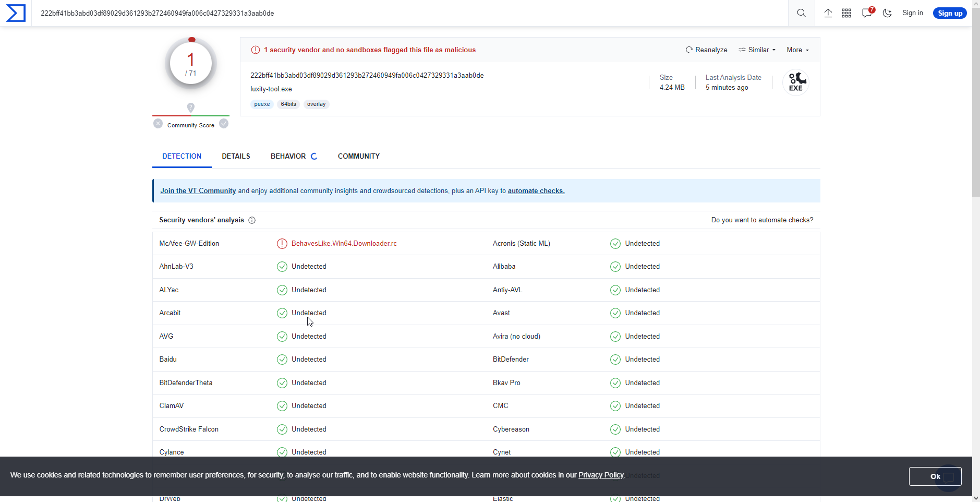Vote positive on community score
The width and height of the screenshot is (980, 502).
(224, 124)
